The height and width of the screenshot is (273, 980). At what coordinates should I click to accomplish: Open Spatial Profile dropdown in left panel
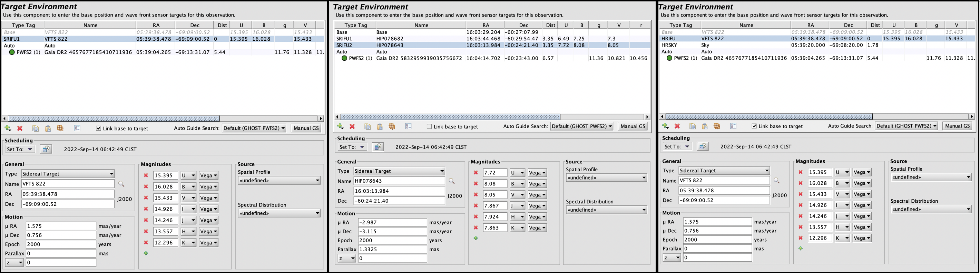(279, 181)
